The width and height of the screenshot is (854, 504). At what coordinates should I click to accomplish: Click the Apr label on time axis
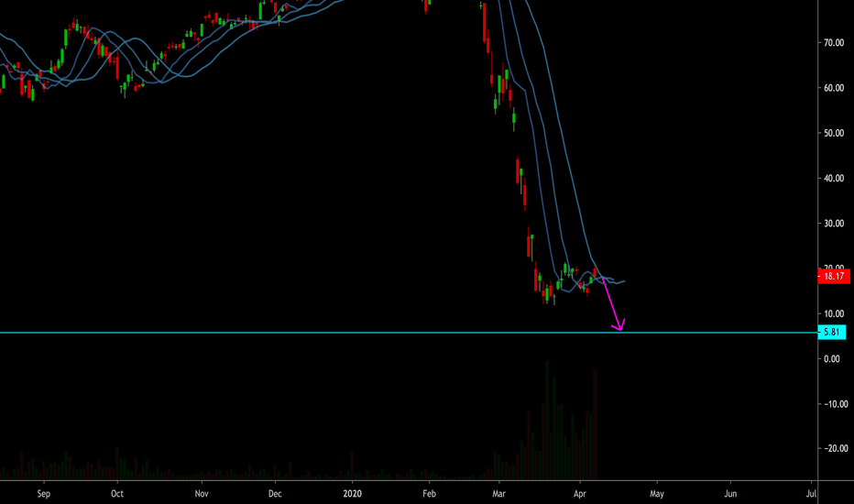coord(580,494)
